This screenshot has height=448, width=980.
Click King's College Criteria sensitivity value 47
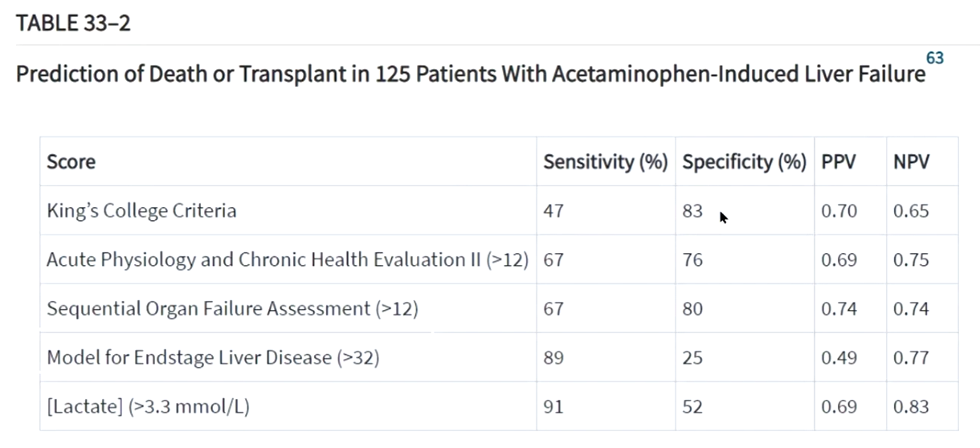click(553, 211)
